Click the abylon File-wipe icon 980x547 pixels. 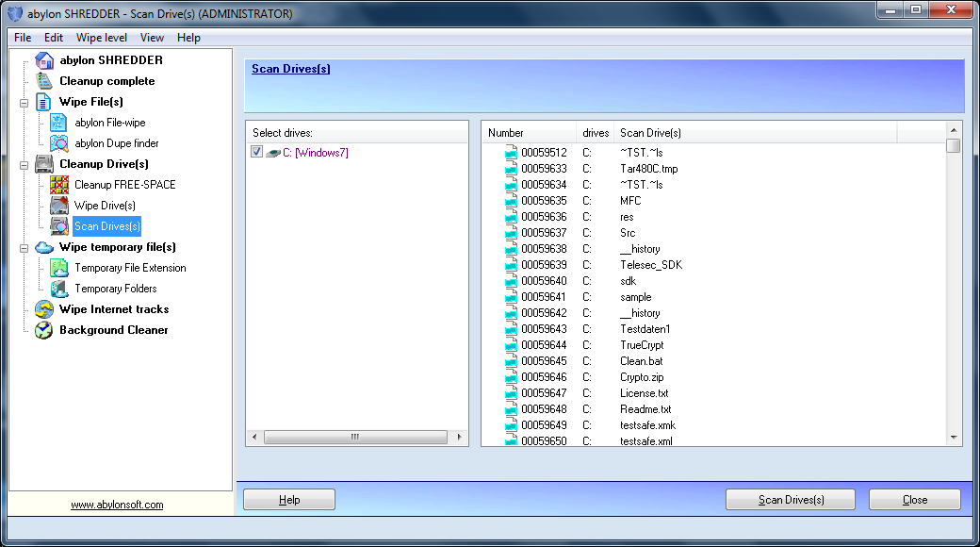[58, 123]
